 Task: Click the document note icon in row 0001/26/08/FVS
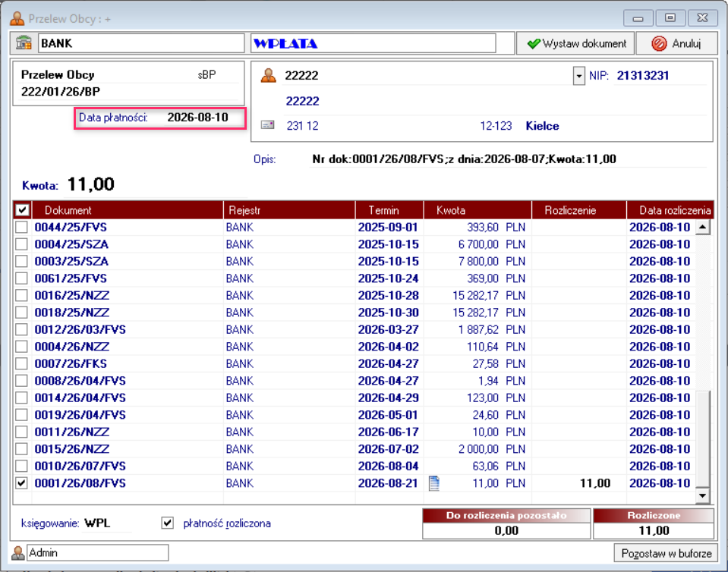[434, 483]
